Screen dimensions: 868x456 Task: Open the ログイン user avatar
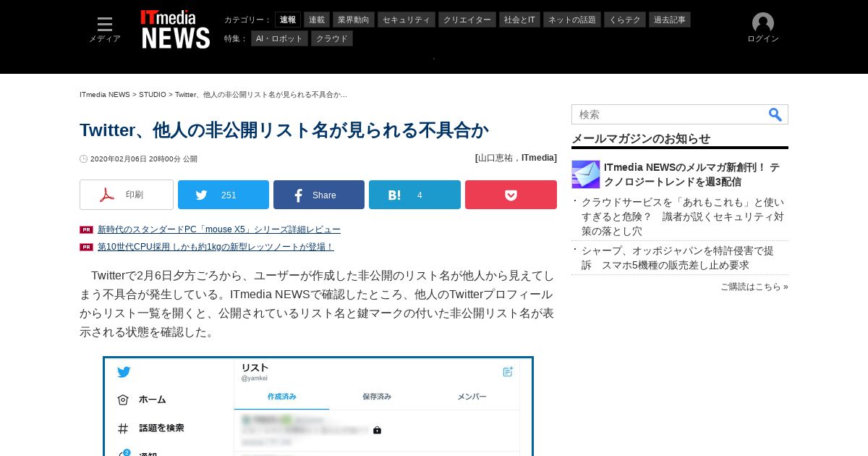(x=763, y=28)
